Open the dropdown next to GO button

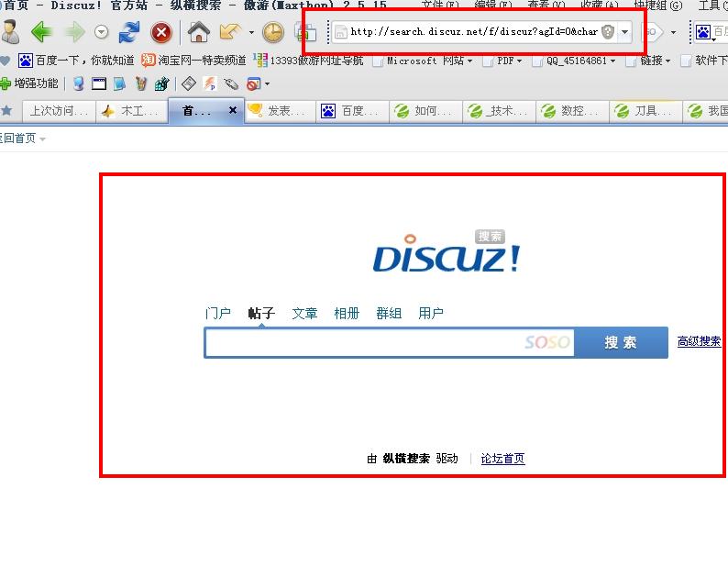674,32
